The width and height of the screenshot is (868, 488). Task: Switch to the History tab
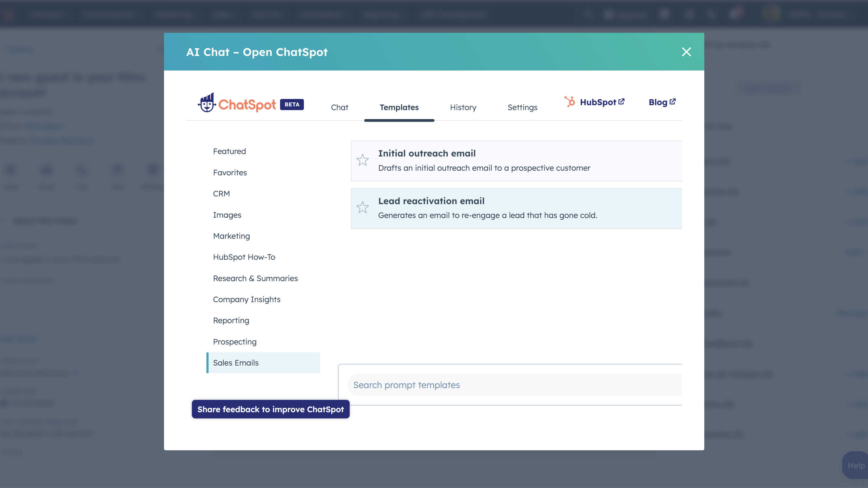(x=463, y=107)
